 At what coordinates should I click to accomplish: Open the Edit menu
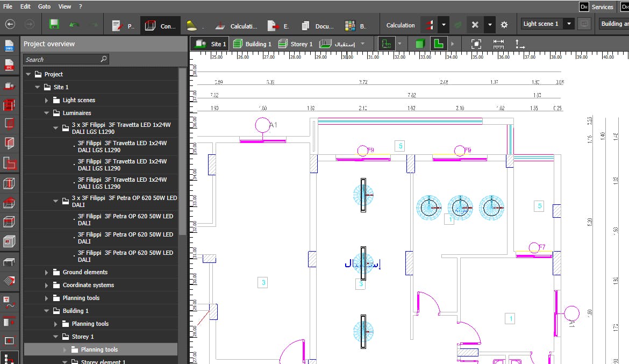click(25, 6)
